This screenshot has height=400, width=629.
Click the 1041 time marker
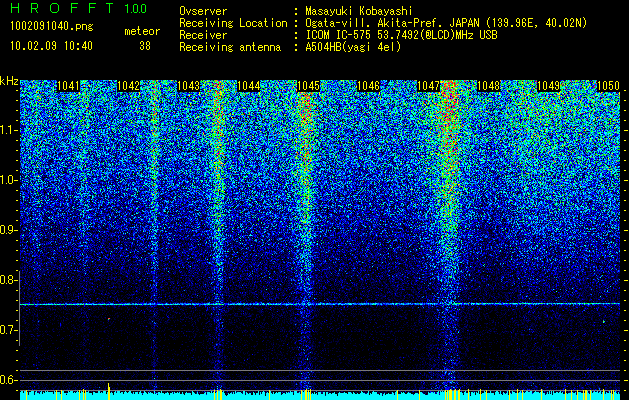pos(69,86)
